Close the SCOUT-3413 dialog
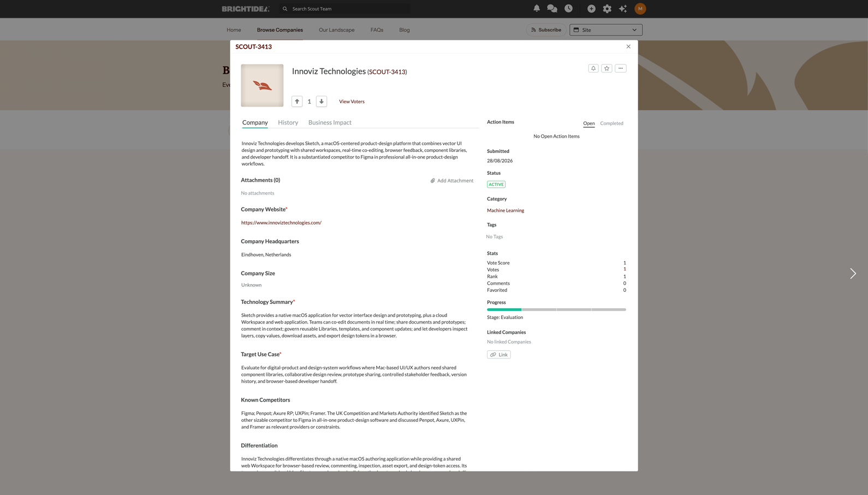The width and height of the screenshot is (868, 495). point(628,46)
